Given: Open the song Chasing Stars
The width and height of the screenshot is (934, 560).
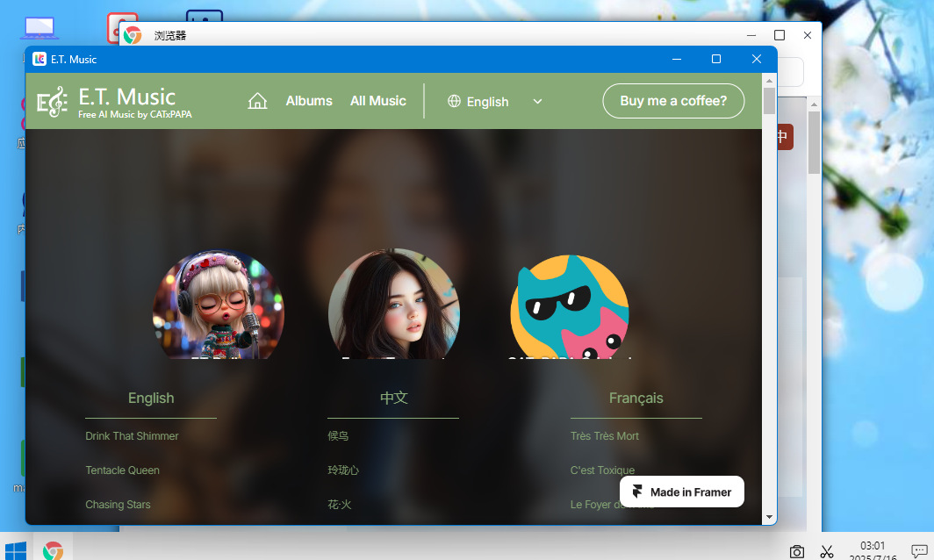Looking at the screenshot, I should click(118, 505).
